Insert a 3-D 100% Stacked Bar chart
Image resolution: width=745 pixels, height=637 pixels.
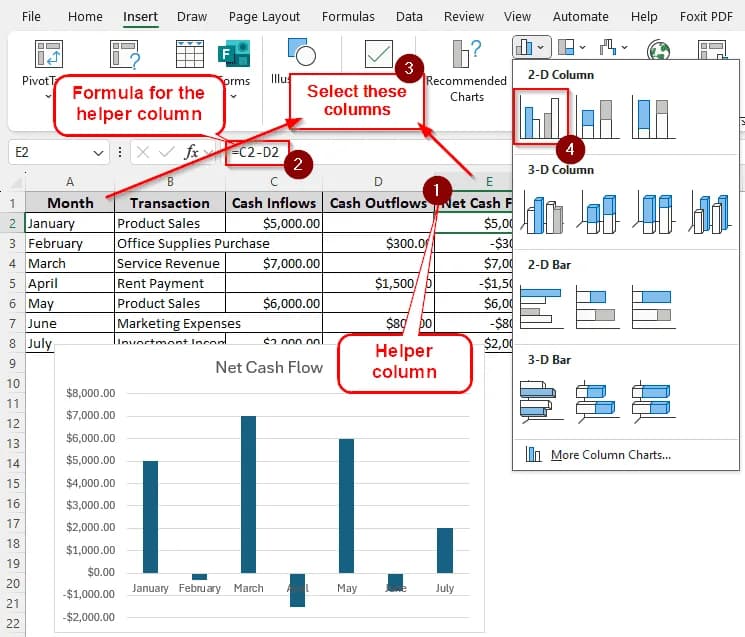pyautogui.click(x=653, y=402)
